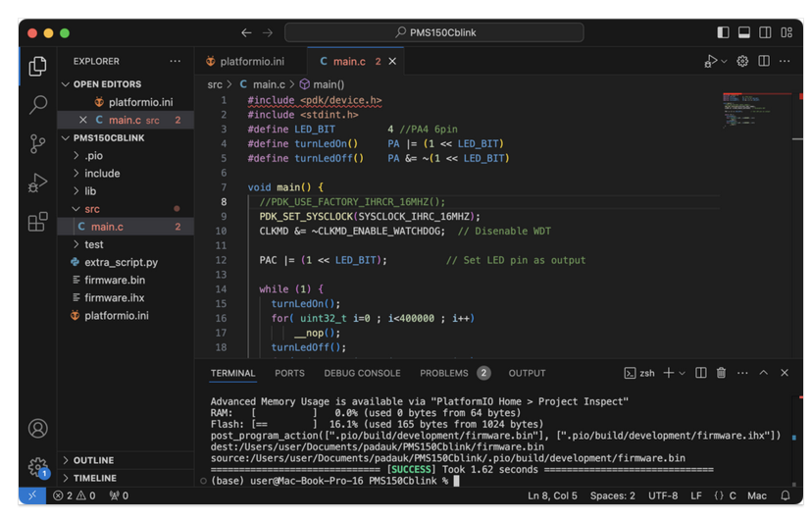Expand the .pio folder

point(93,155)
